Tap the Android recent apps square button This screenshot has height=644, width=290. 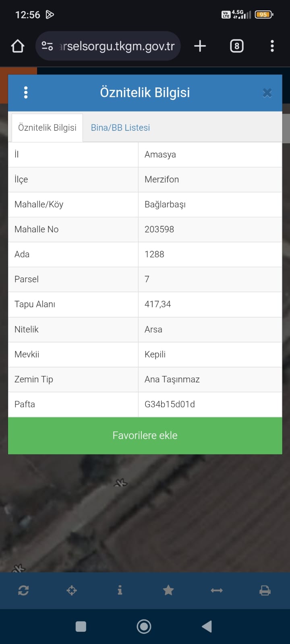tap(81, 626)
